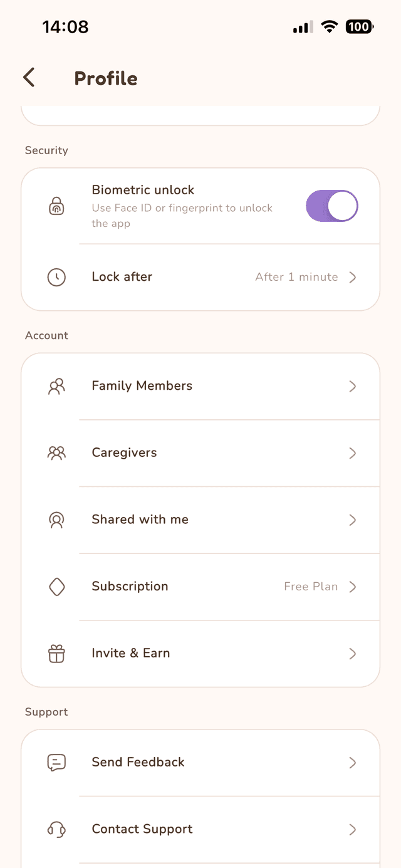Open the Lock after '1 minute' selector
The width and height of the screenshot is (401, 868).
point(296,277)
